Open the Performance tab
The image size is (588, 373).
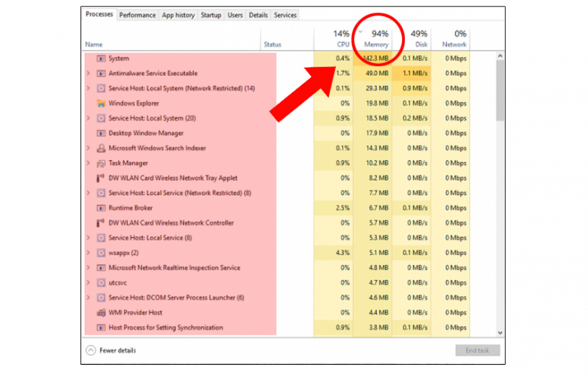[137, 15]
